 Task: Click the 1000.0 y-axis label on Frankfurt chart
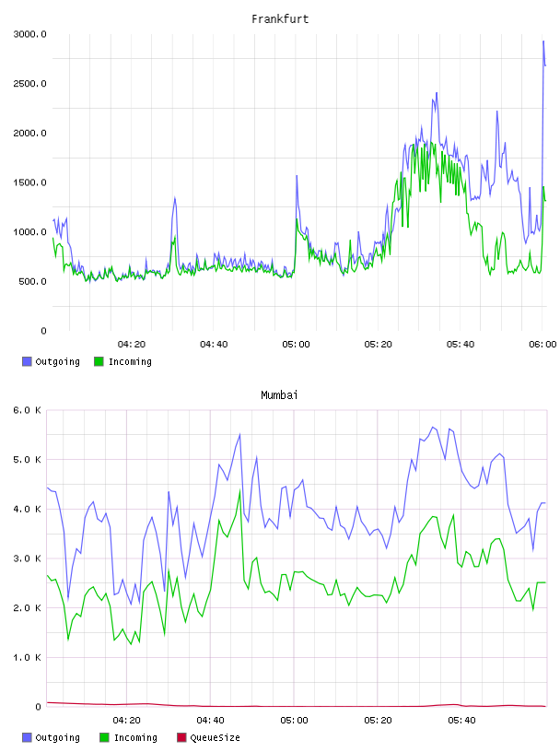[x=29, y=232]
